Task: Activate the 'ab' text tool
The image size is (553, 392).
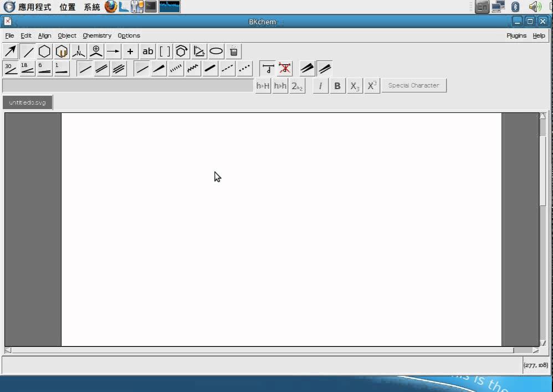Action: pos(148,51)
